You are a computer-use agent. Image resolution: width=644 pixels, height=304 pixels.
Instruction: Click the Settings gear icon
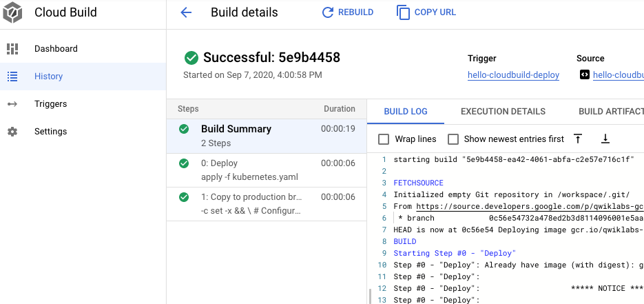12,132
